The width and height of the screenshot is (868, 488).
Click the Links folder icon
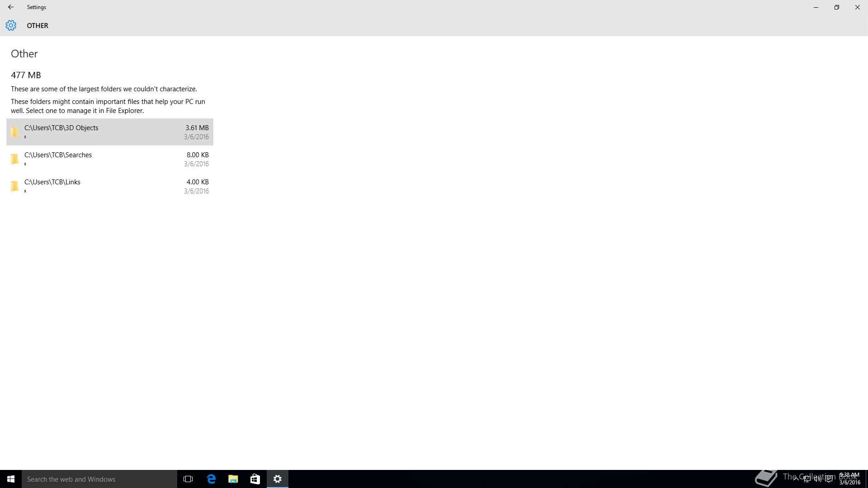(15, 186)
